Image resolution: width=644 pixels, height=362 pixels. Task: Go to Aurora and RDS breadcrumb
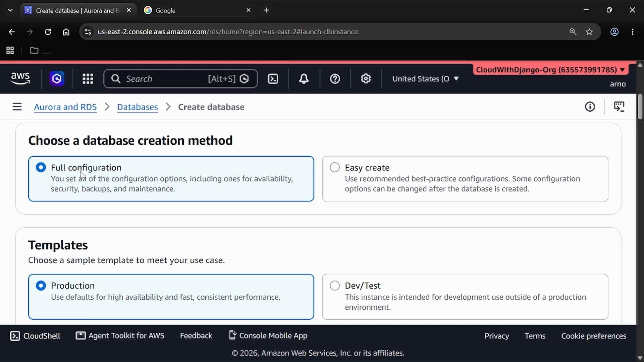[65, 107]
